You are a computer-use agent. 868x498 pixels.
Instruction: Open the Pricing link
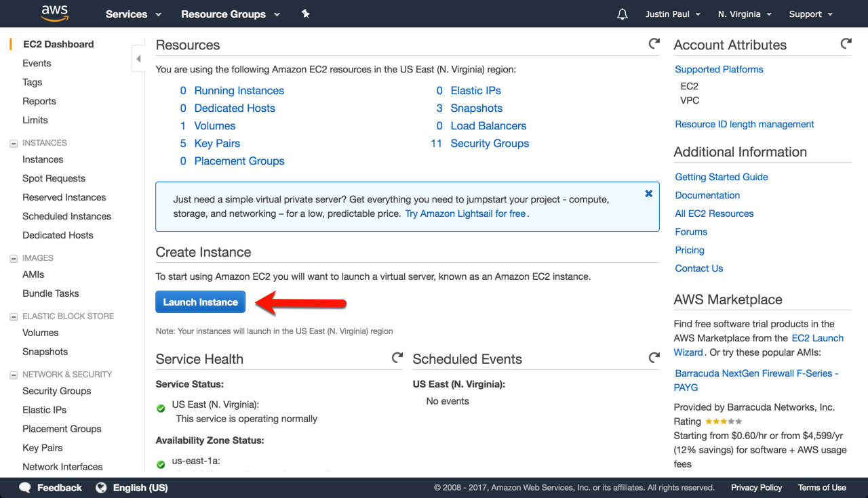(690, 250)
